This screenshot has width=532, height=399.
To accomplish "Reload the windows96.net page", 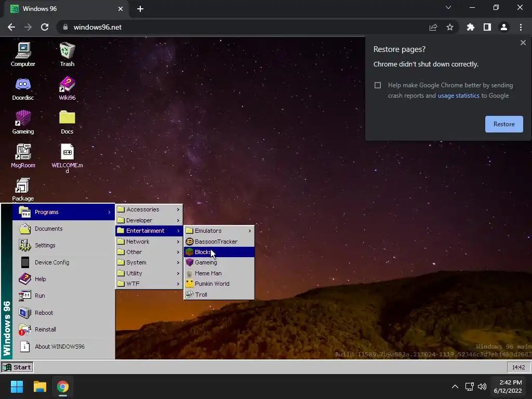I will pyautogui.click(x=45, y=27).
